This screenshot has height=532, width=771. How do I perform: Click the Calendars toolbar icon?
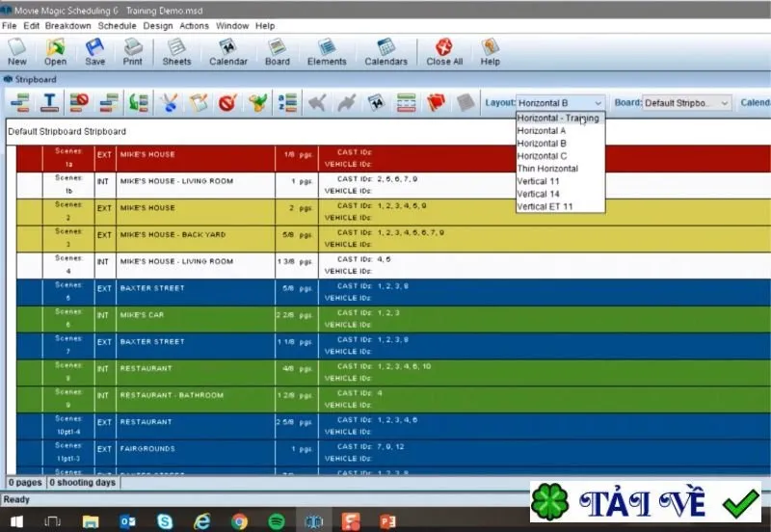coord(386,52)
